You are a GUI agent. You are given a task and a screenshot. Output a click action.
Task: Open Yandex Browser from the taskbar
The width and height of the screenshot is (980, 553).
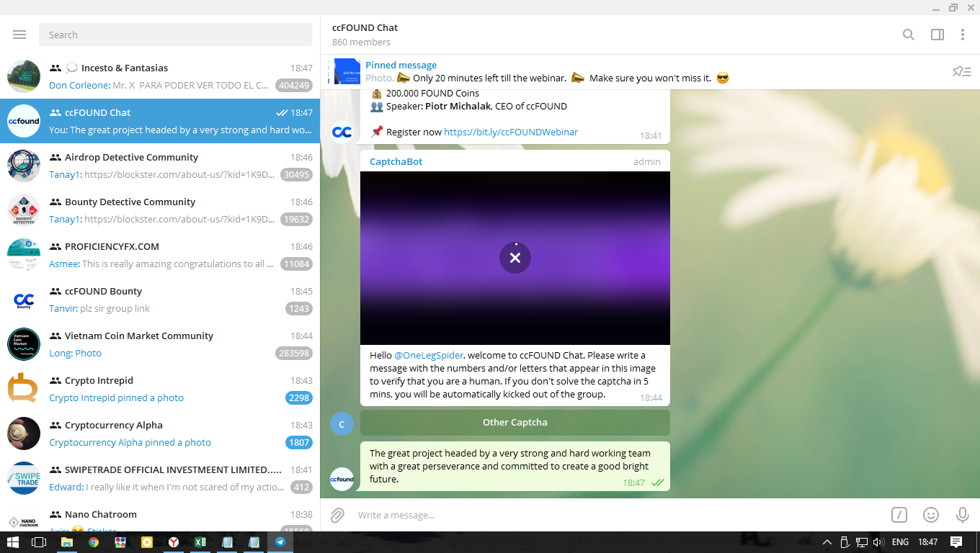tap(174, 542)
